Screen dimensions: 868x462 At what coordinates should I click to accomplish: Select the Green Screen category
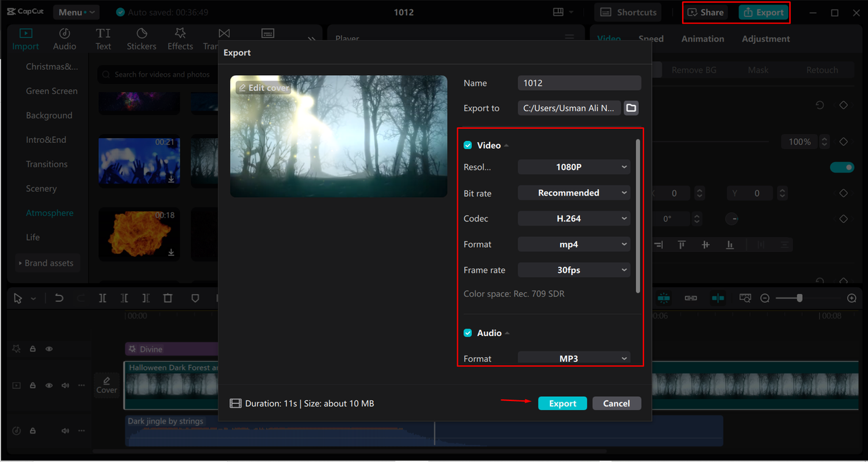click(52, 91)
